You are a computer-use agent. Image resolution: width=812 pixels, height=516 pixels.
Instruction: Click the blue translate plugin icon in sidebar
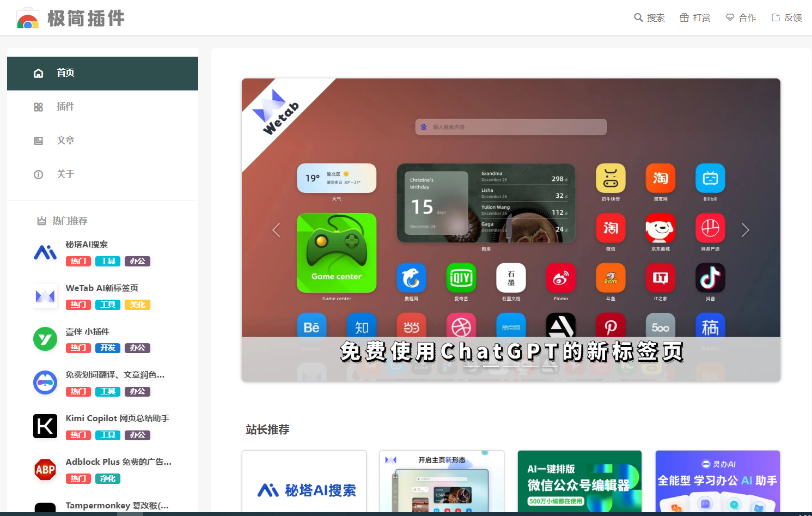(45, 383)
